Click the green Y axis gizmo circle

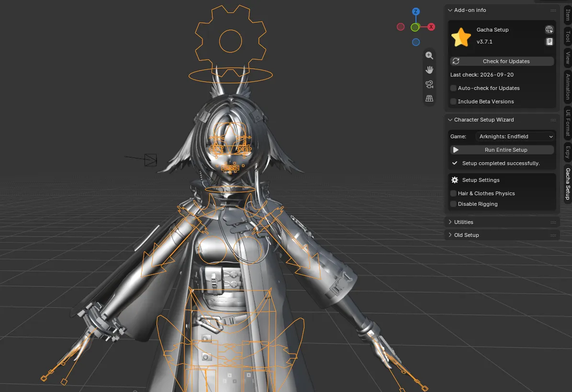tap(415, 27)
